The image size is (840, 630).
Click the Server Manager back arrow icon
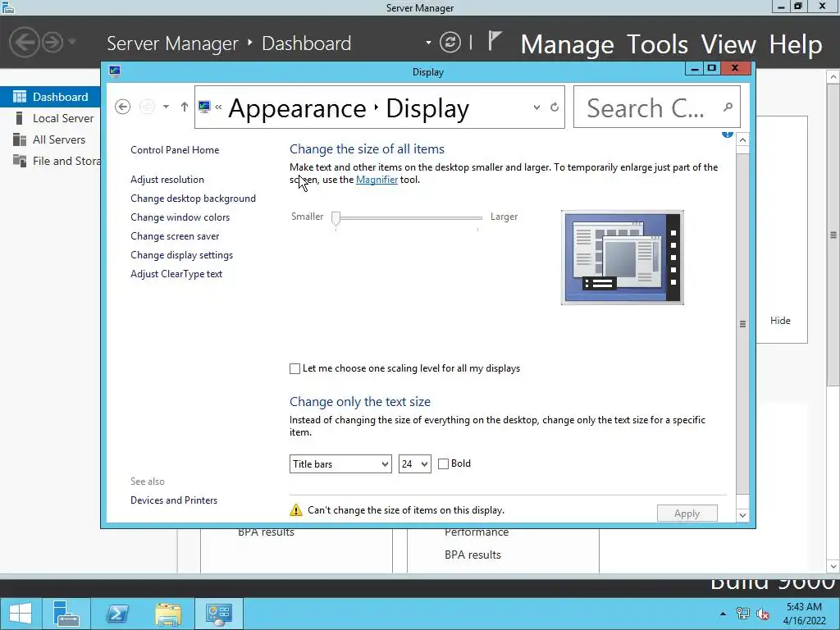24,42
